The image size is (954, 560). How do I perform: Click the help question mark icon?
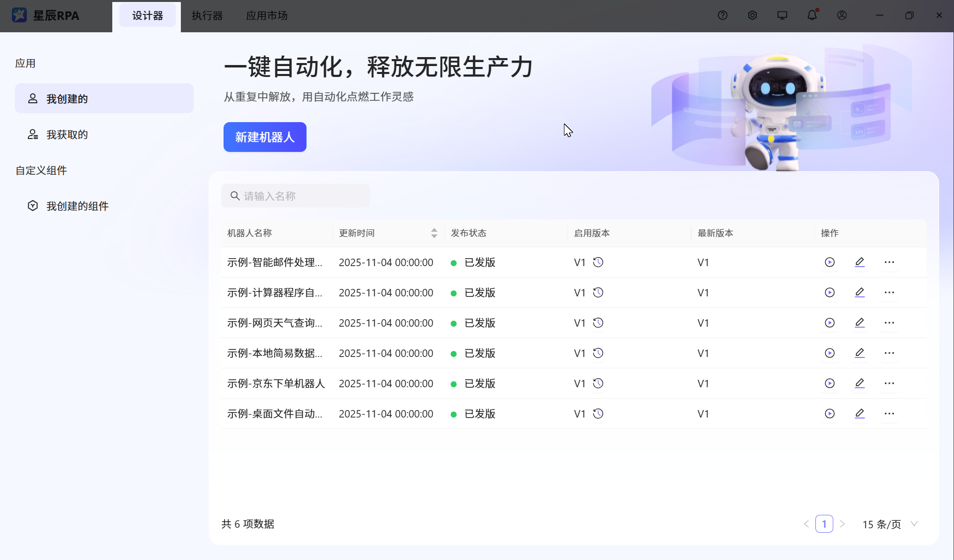(722, 15)
